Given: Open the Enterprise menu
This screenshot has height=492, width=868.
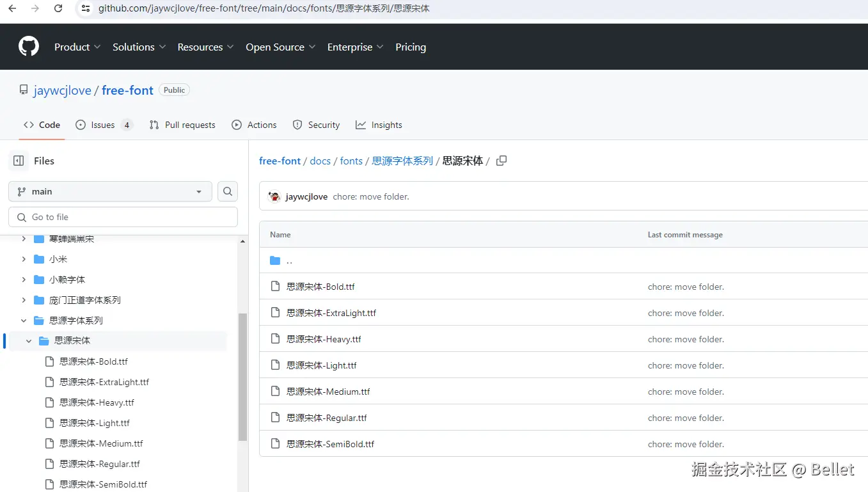Looking at the screenshot, I should (x=356, y=47).
